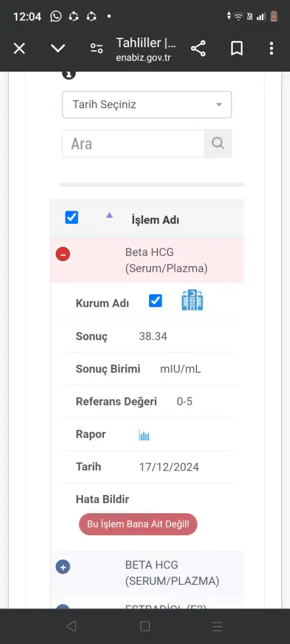Open the Rapor bar chart icon

(144, 435)
